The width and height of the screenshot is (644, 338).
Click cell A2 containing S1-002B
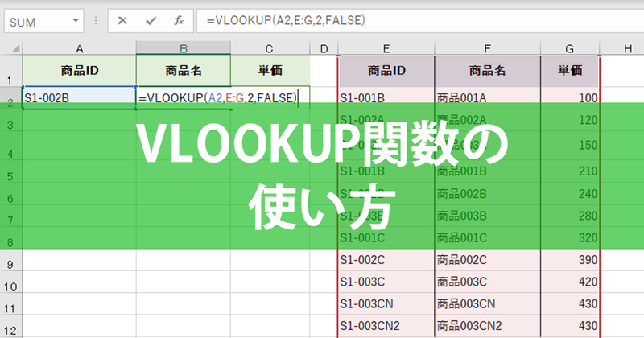[79, 97]
